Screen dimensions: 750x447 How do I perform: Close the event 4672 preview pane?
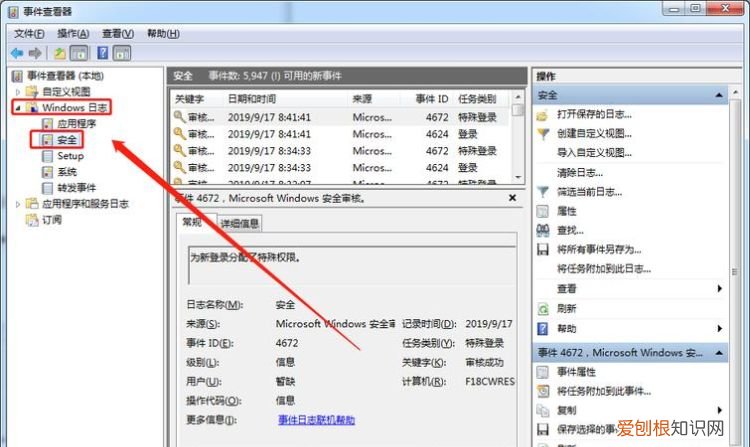coord(512,197)
